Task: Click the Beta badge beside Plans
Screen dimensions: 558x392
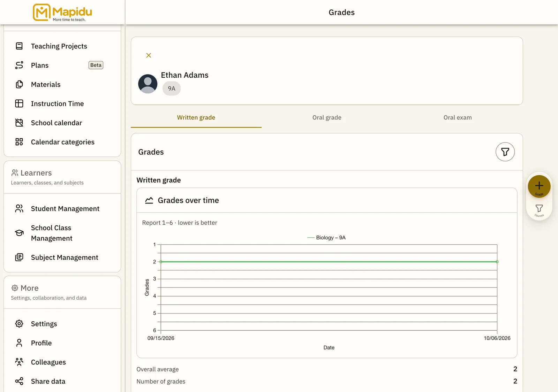Action: (96, 65)
